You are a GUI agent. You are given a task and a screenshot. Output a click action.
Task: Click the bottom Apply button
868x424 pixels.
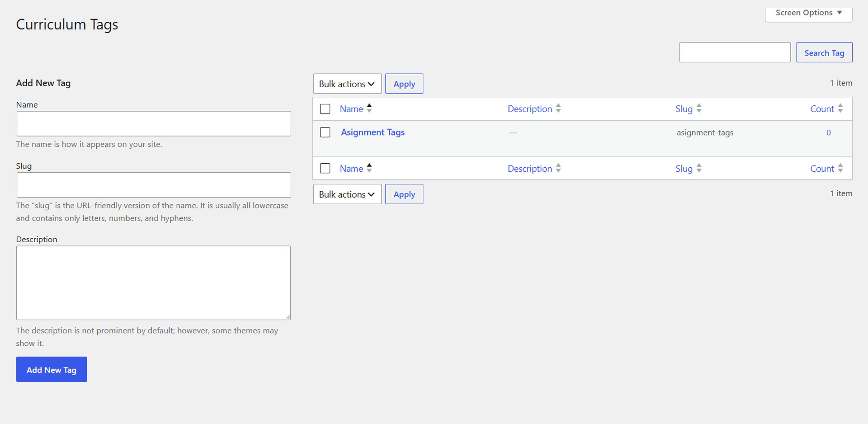tap(404, 194)
